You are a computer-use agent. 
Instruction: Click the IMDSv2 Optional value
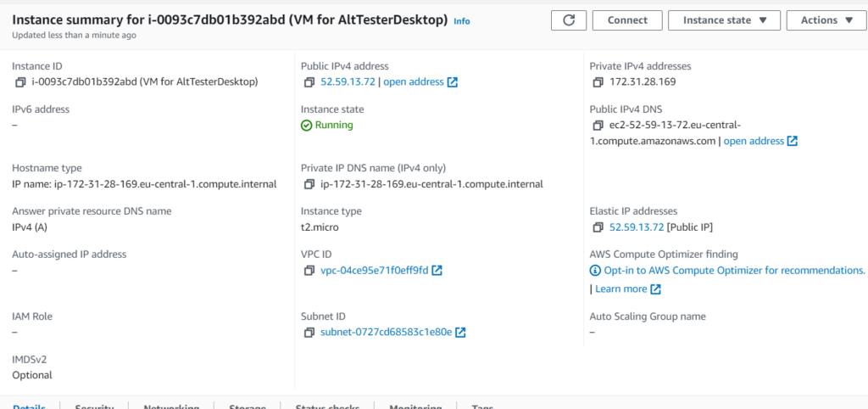(32, 375)
